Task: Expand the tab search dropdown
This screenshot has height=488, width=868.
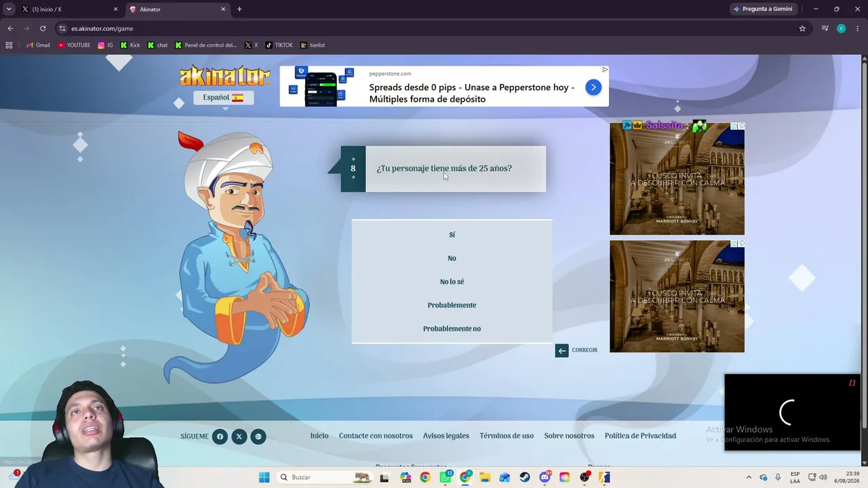Action: coord(9,9)
